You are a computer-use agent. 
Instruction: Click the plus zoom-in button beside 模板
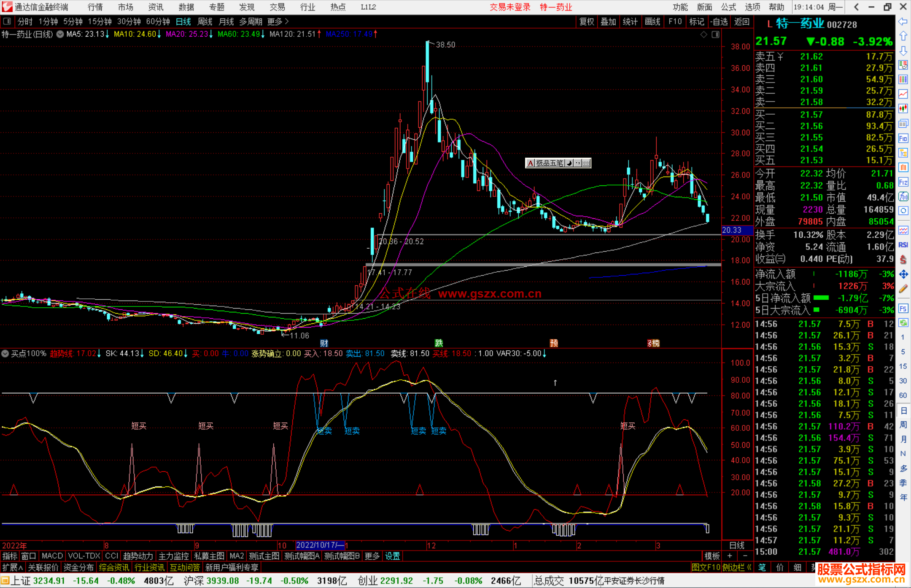[x=730, y=556]
